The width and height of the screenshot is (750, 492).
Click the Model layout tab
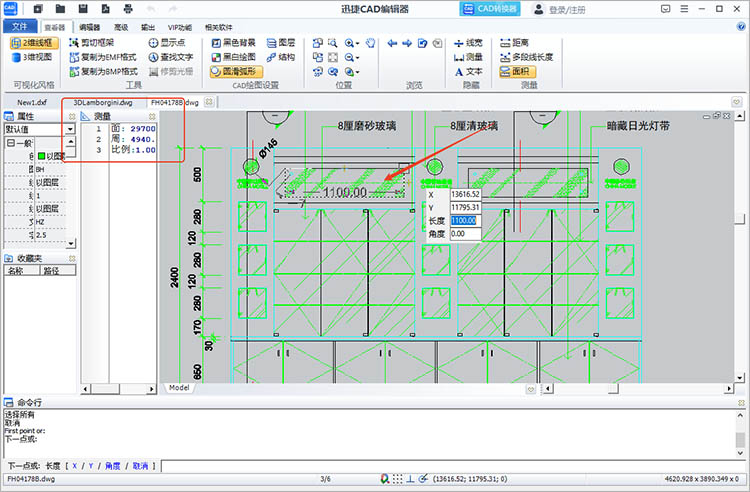(x=179, y=388)
